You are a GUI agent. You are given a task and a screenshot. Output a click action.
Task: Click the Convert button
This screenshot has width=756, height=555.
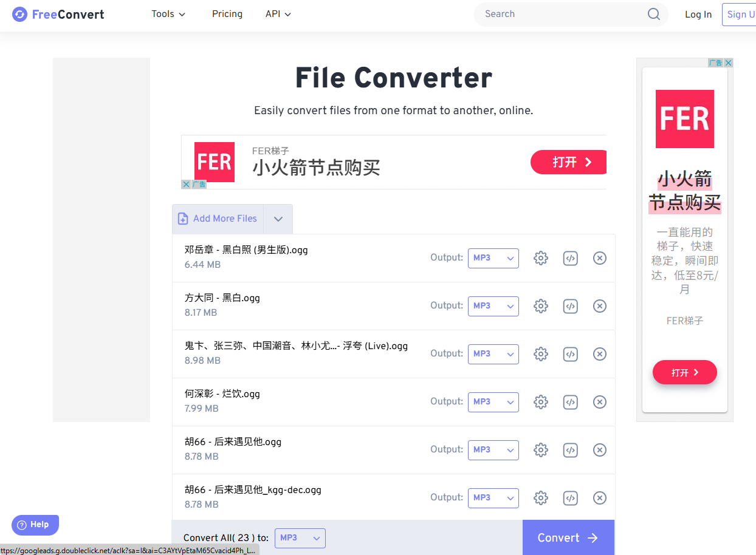(568, 537)
